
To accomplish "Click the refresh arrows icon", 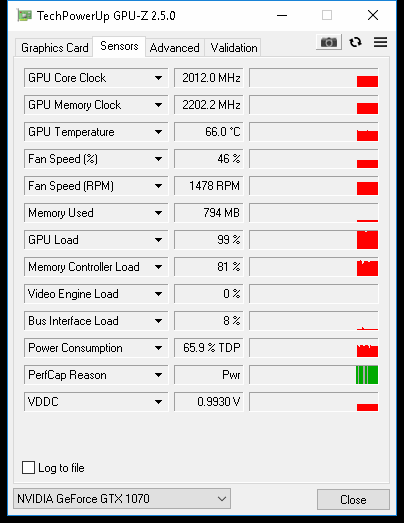I will pos(355,42).
